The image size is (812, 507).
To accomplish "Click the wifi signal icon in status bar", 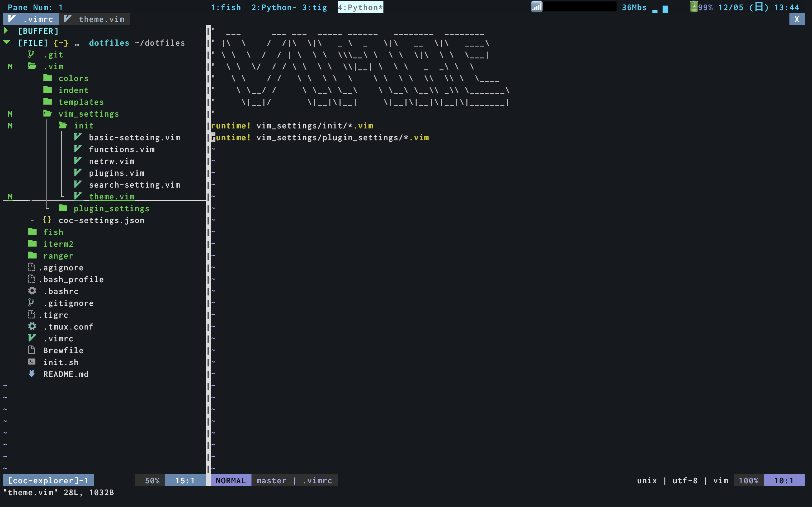I will click(537, 7).
